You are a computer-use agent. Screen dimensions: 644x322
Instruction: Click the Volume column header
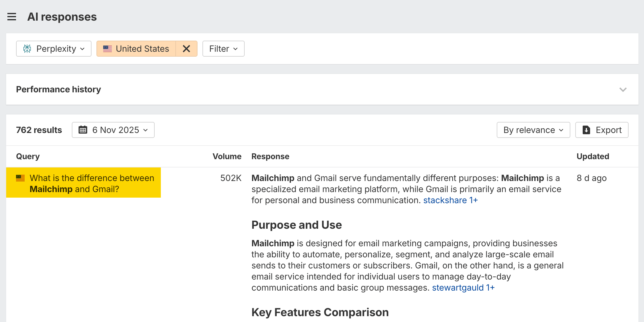click(227, 156)
